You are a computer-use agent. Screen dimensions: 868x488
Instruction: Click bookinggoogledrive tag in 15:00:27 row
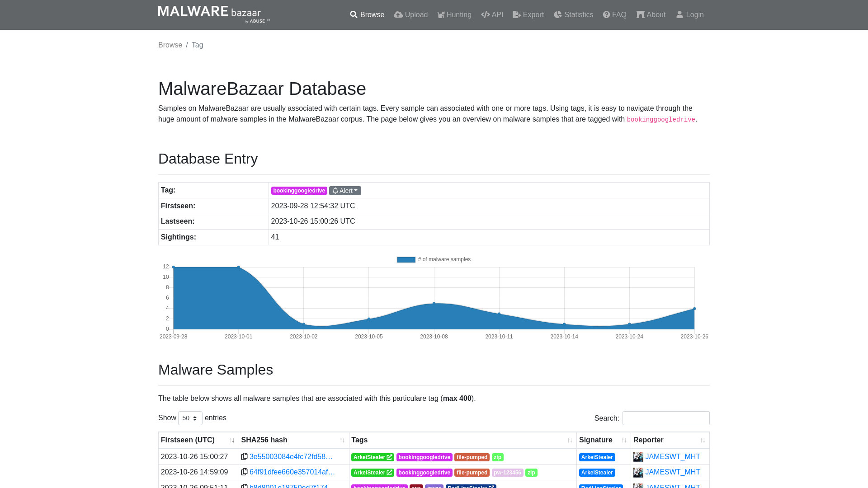coord(424,457)
